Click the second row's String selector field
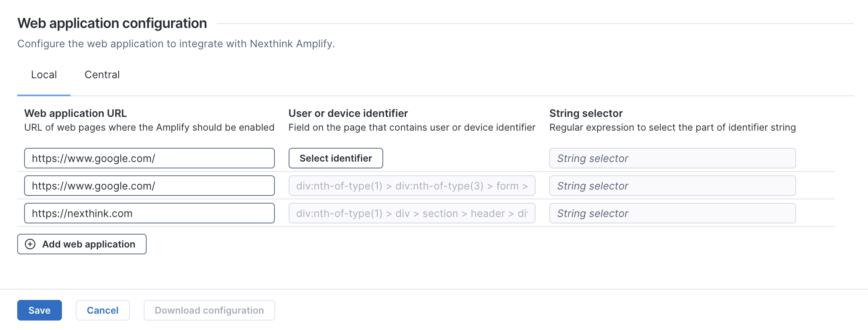The width and height of the screenshot is (868, 330). 672,186
